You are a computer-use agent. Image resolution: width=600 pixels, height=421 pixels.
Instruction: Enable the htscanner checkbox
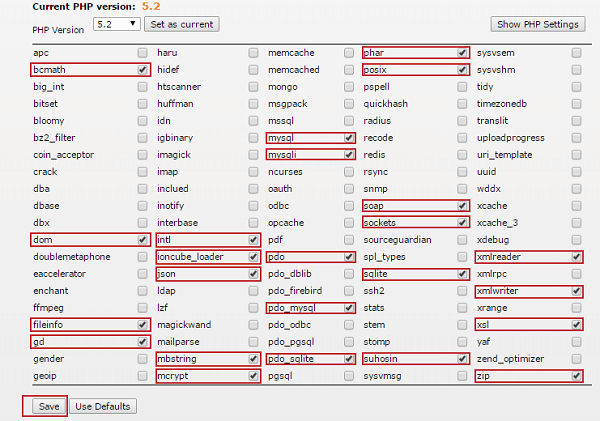pyautogui.click(x=253, y=87)
